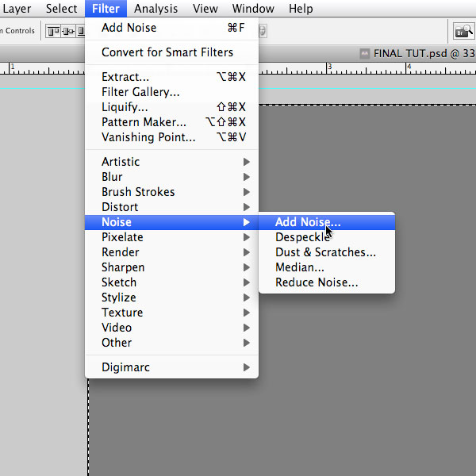Expand the Video submenu
Viewport: 476px width, 476px height.
(x=172, y=328)
